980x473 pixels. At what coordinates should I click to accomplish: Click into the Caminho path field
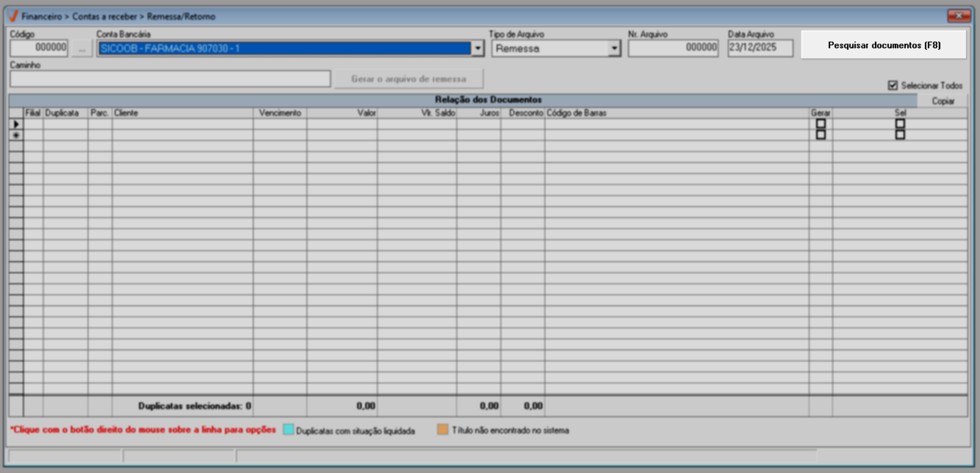point(170,79)
